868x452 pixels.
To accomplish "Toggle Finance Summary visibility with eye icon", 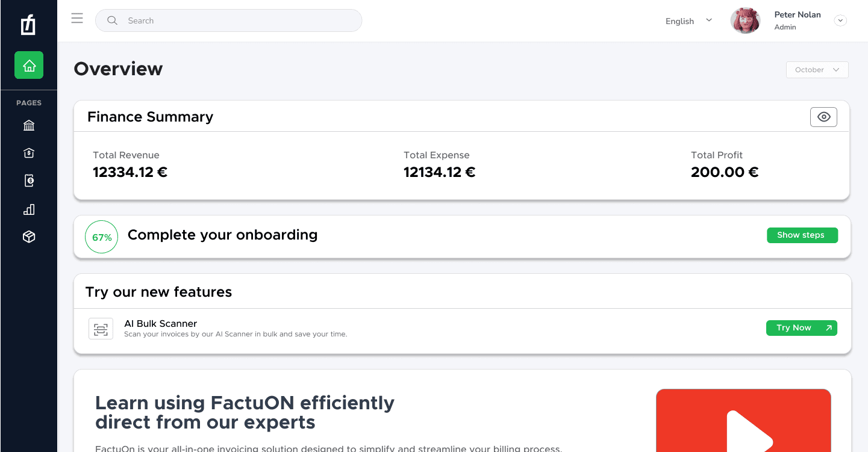I will (x=823, y=117).
